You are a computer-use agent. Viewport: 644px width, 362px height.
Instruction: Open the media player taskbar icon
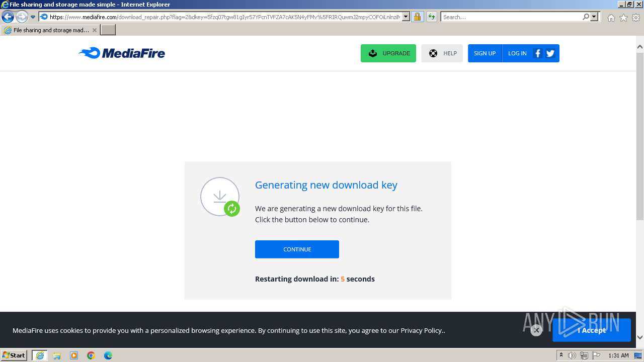pos(74,355)
